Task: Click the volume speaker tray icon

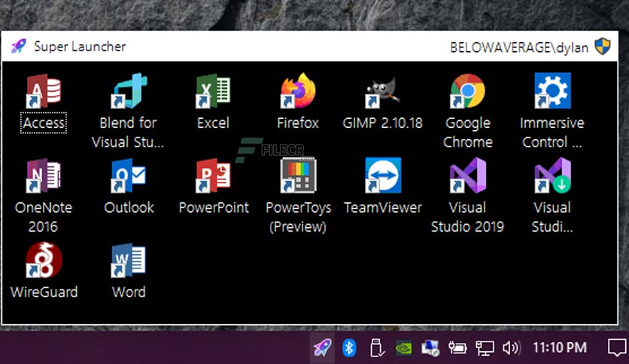Action: pos(511,347)
